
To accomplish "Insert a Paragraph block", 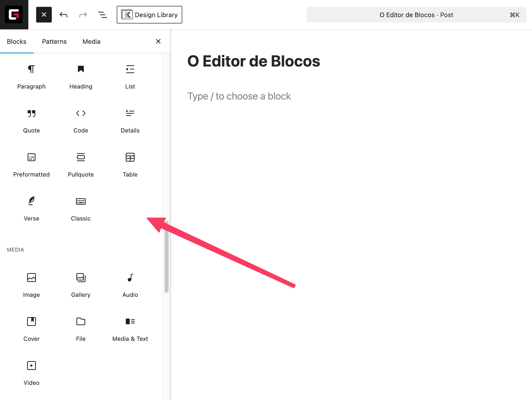I will pos(31,76).
